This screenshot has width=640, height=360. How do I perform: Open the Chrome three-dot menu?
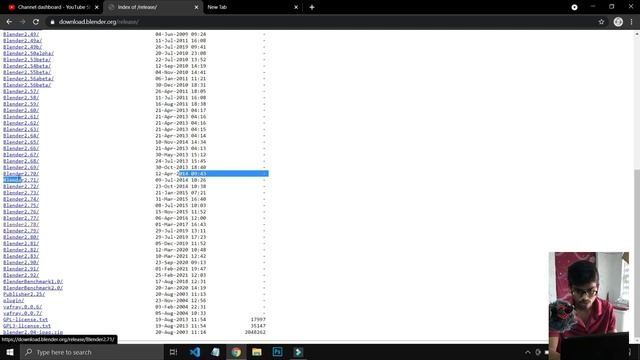coord(631,22)
